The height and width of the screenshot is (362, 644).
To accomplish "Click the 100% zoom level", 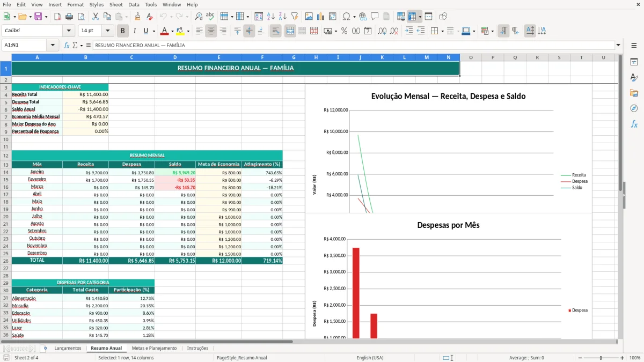I will point(635,358).
